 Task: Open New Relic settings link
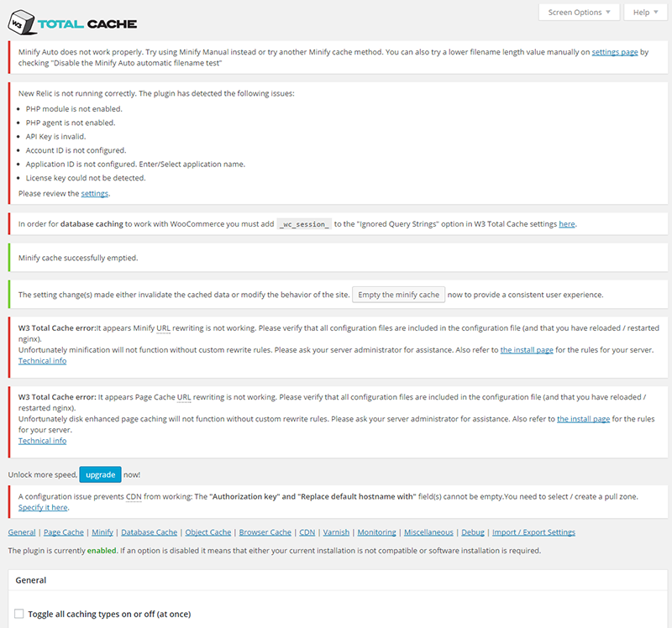(95, 193)
